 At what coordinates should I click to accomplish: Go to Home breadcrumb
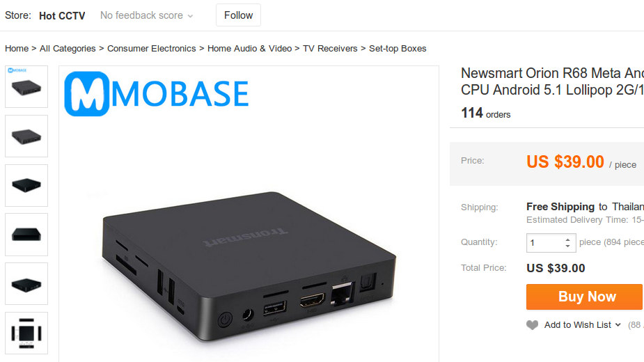click(x=17, y=49)
